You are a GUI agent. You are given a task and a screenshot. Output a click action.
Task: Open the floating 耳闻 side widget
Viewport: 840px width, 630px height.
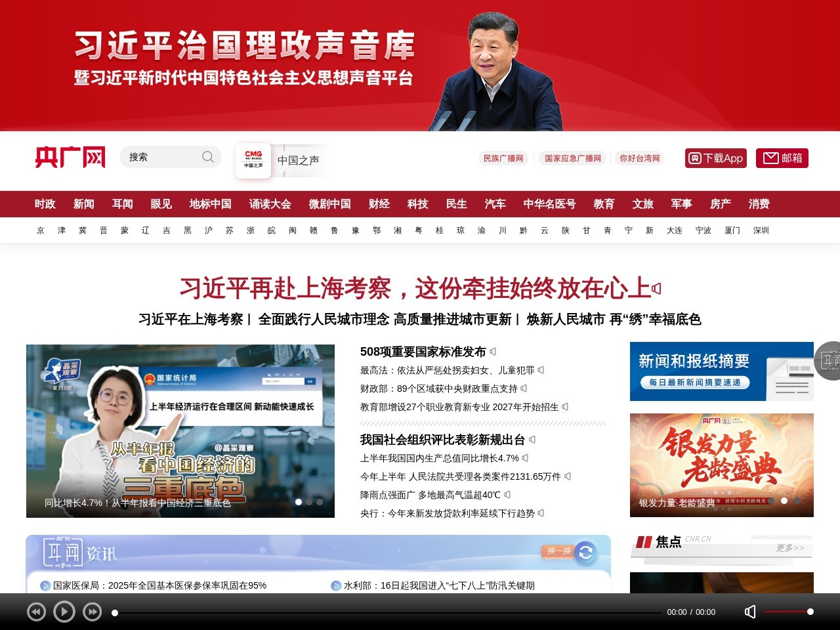(x=828, y=360)
